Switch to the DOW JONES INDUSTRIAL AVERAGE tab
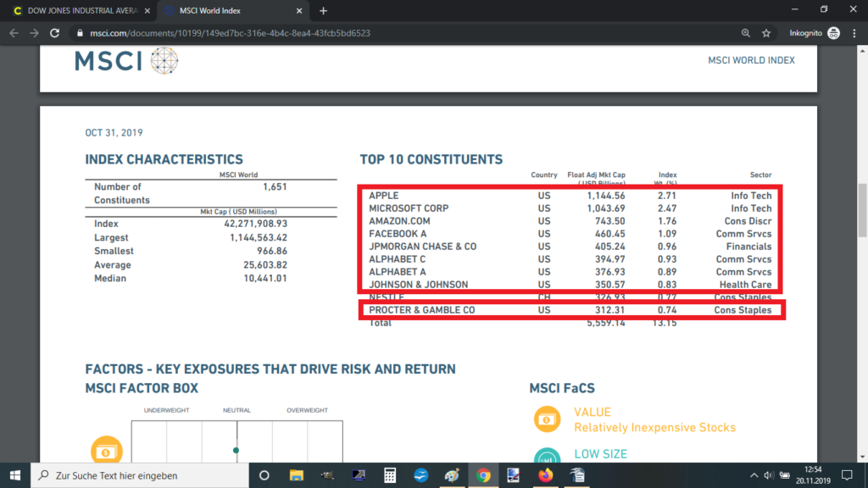This screenshot has height=488, width=868. pyautogui.click(x=81, y=10)
